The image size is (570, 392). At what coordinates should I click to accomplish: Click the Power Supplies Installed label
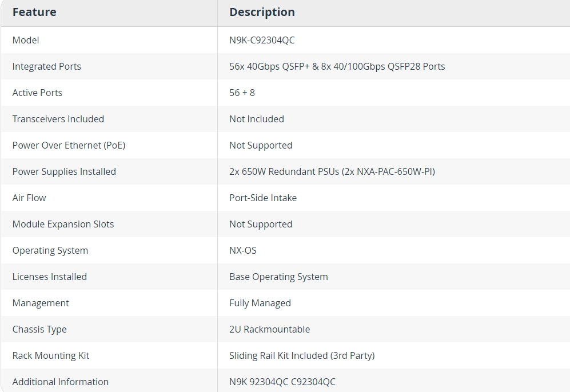[64, 171]
